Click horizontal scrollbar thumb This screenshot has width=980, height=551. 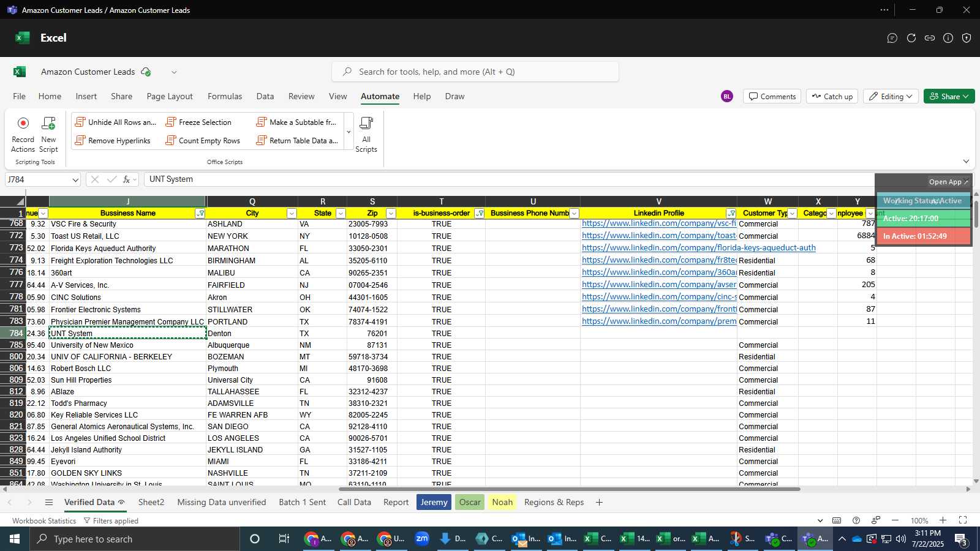click(570, 489)
